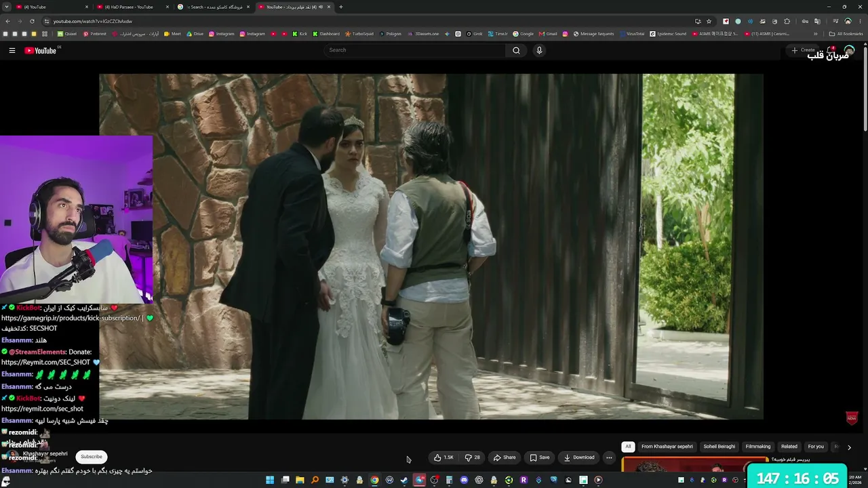Show next filter chips with right arrow
The image size is (868, 488).
[849, 447]
